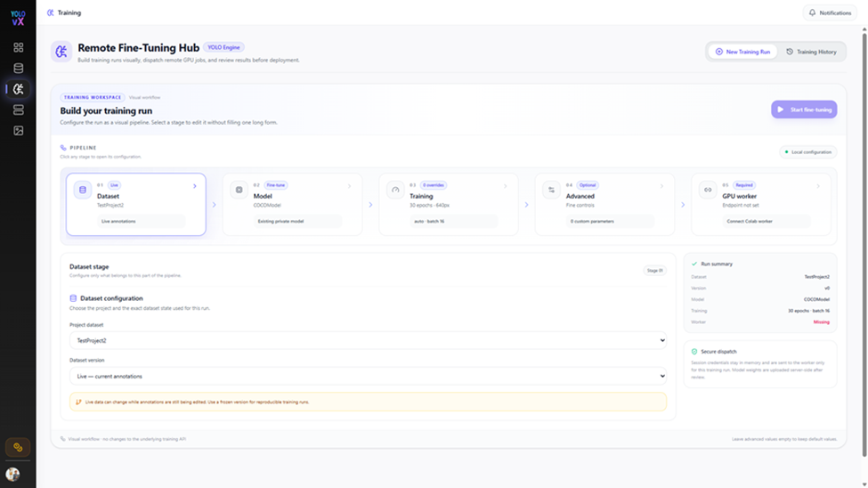Image resolution: width=868 pixels, height=488 pixels.
Task: Click the 0 custom parameters chip
Action: pyautogui.click(x=610, y=221)
